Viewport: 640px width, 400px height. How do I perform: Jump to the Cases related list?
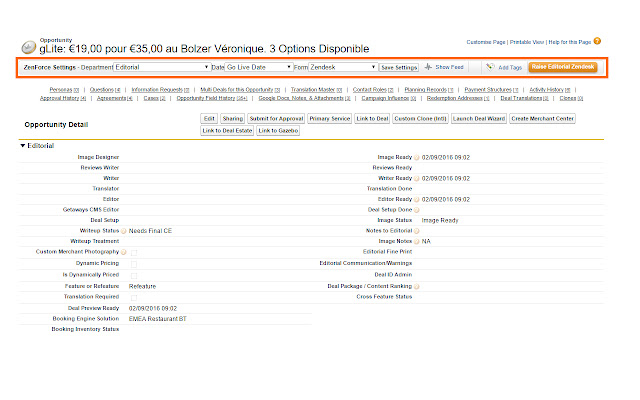click(x=154, y=98)
